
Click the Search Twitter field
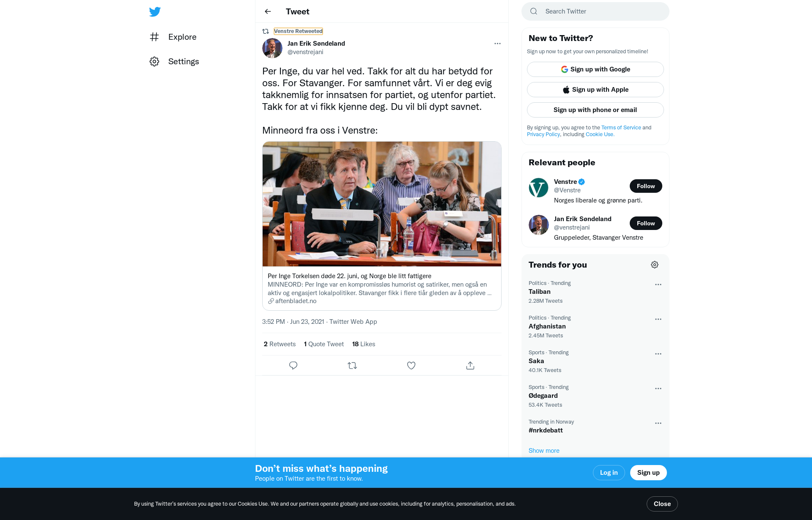click(595, 11)
